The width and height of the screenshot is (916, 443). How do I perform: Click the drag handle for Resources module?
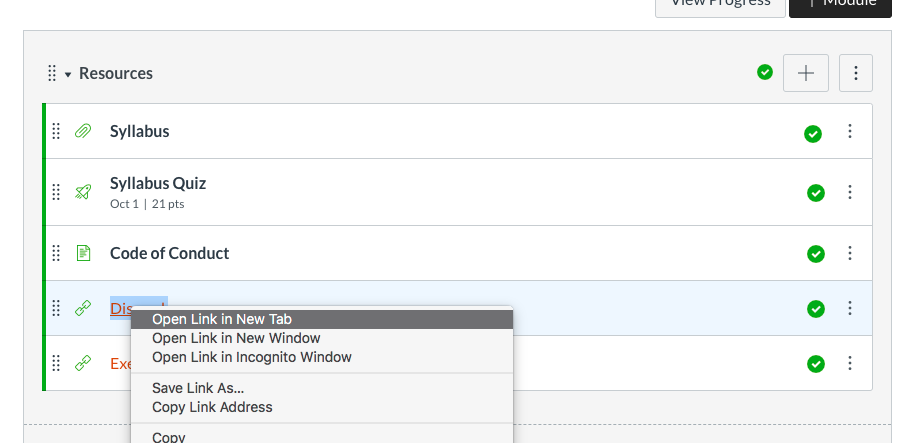click(52, 73)
